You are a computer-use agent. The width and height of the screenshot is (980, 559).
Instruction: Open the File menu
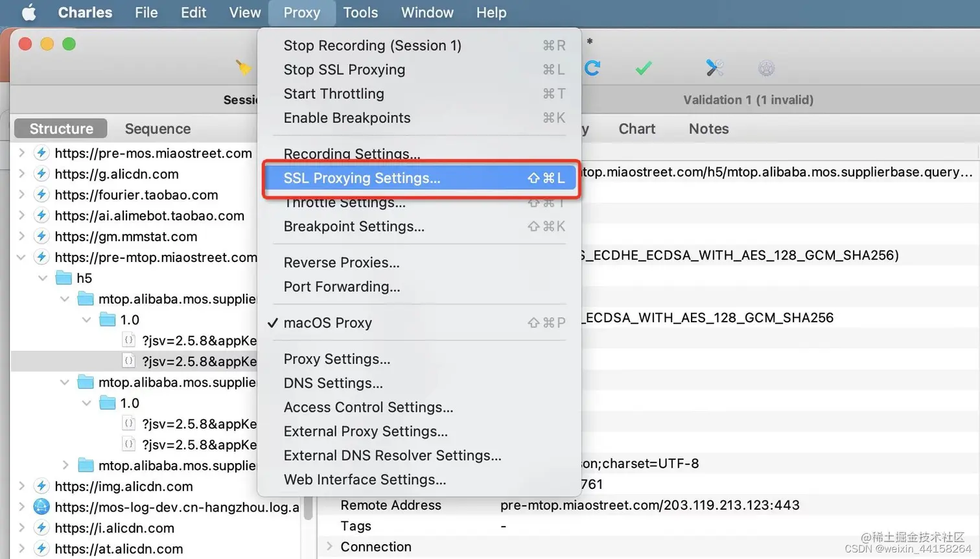146,12
